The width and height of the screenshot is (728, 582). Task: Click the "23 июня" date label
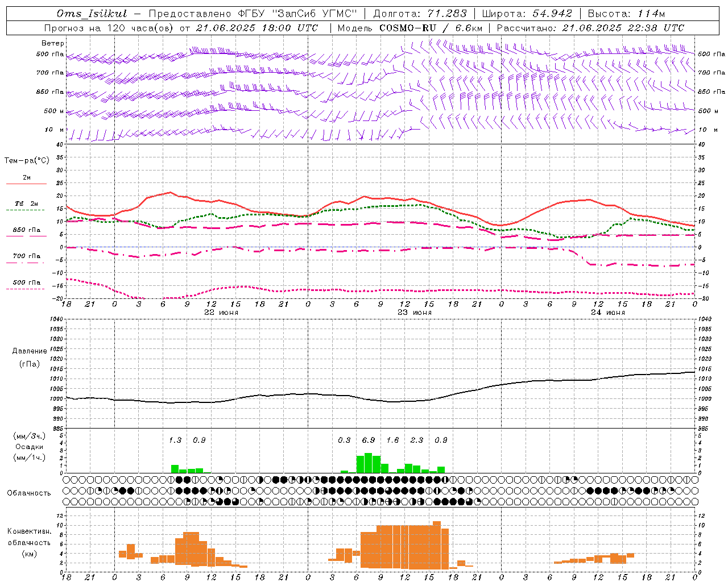coord(415,313)
